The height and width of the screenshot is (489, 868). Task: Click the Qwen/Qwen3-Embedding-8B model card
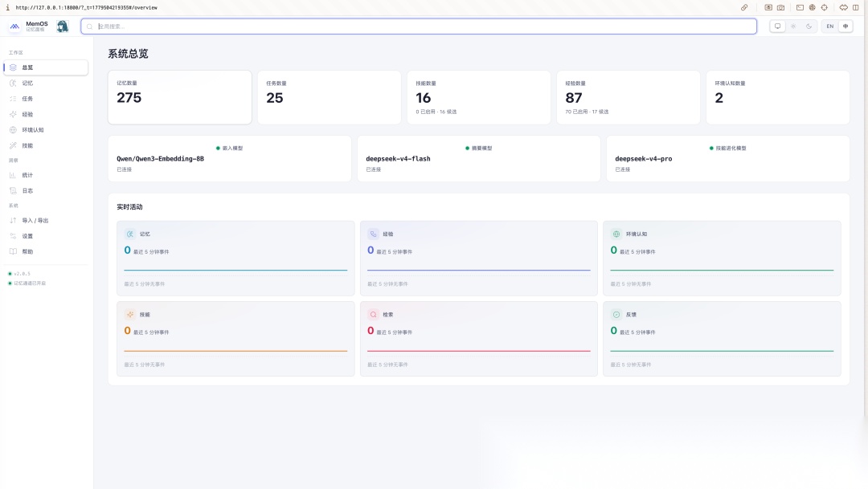click(x=230, y=159)
